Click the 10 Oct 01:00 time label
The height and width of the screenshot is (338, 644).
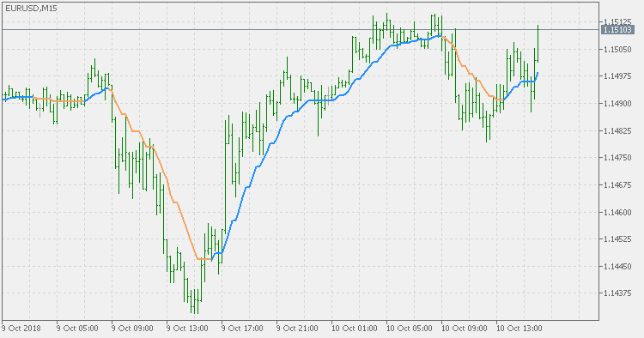coord(354,329)
